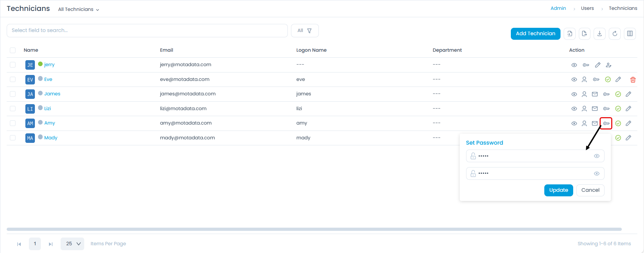The width and height of the screenshot is (644, 253).
Task: Go to Admin in the breadcrumb
Action: coord(558,8)
